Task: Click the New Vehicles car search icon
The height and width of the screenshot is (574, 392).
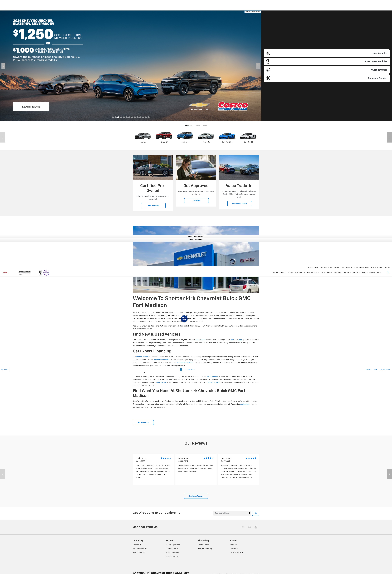Action: 268,53
